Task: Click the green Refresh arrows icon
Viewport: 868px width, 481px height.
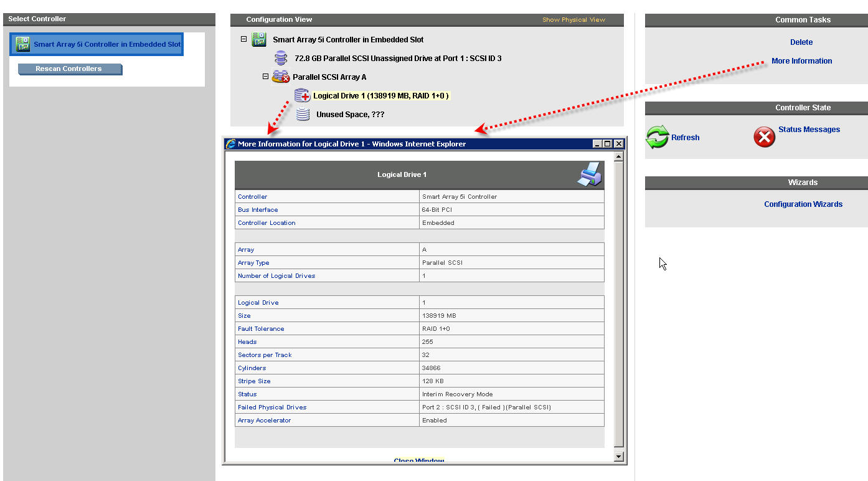Action: (x=657, y=137)
